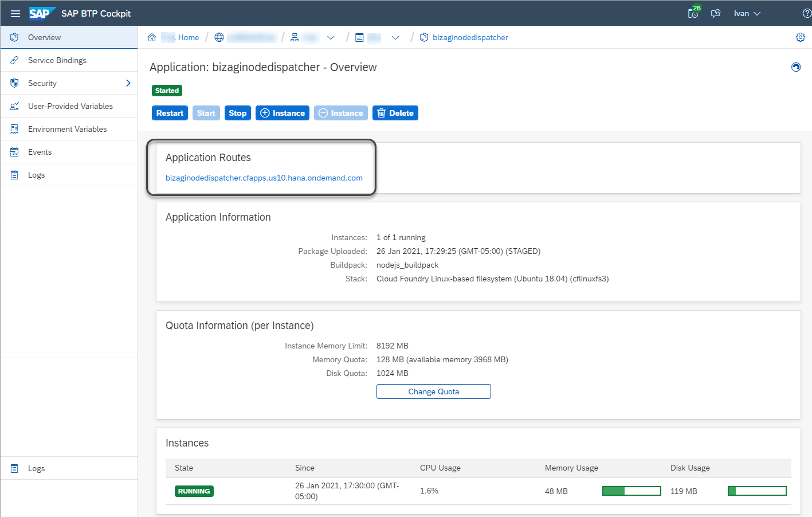This screenshot has width=812, height=517.
Task: Open Security in the sidebar
Action: pyautogui.click(x=69, y=83)
